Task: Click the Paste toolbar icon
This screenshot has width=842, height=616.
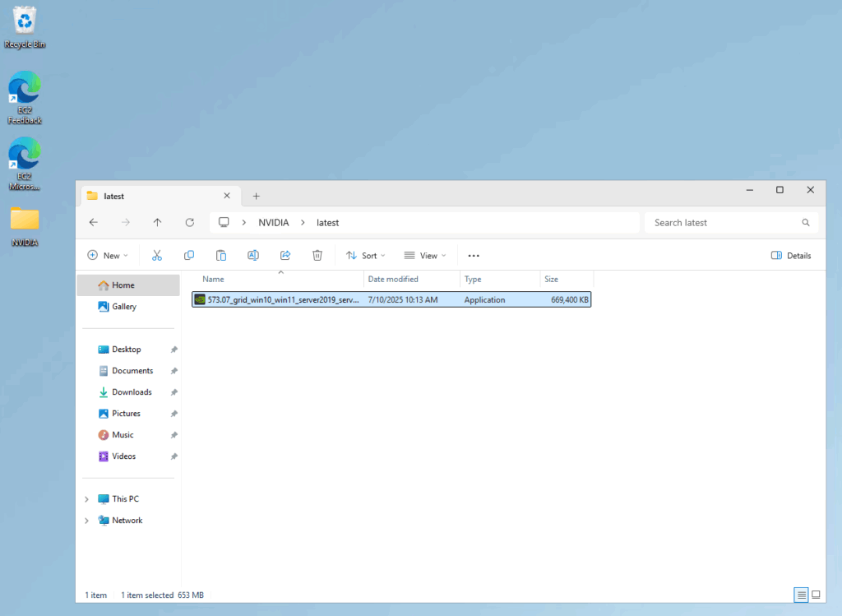Action: [x=221, y=256]
